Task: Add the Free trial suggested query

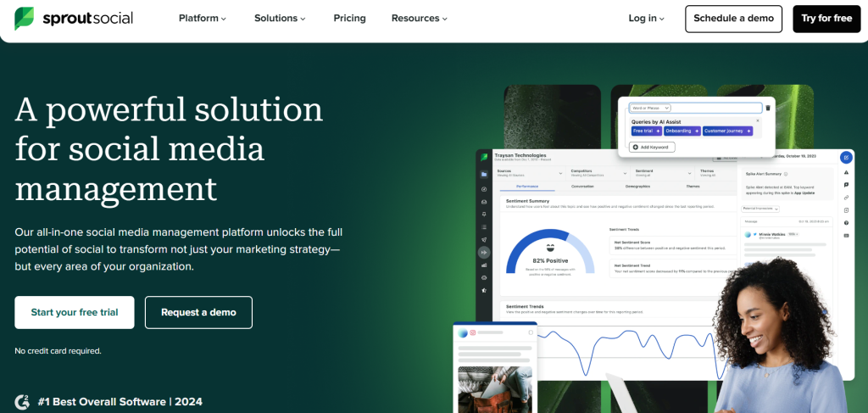Action: 647,131
